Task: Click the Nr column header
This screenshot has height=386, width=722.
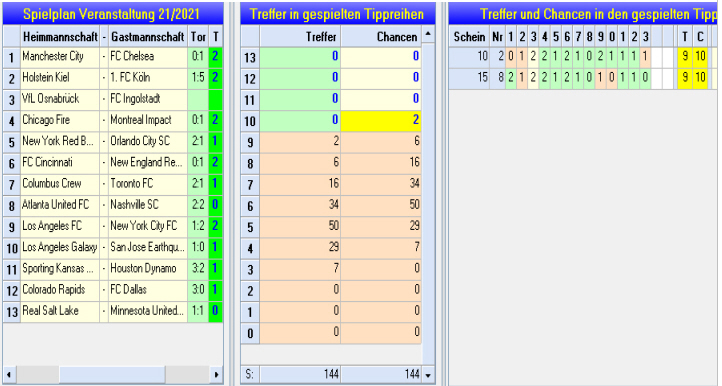Action: click(497, 36)
